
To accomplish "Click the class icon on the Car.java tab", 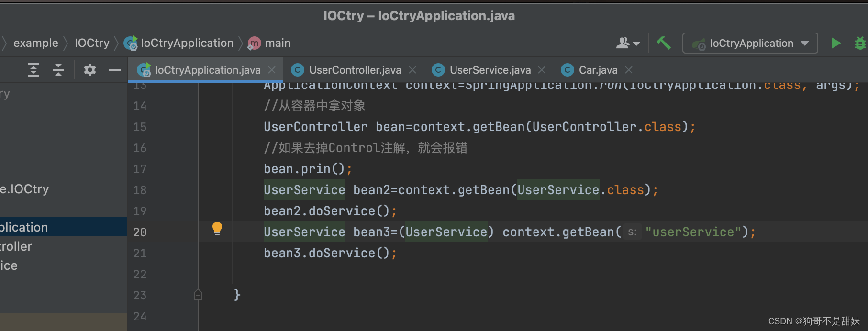I will 567,70.
